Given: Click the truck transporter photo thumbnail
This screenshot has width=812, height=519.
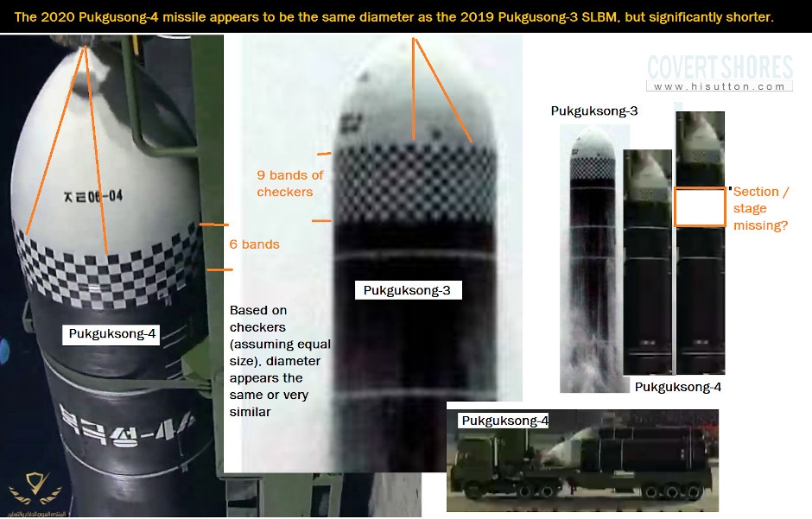Looking at the screenshot, I should click(x=582, y=460).
